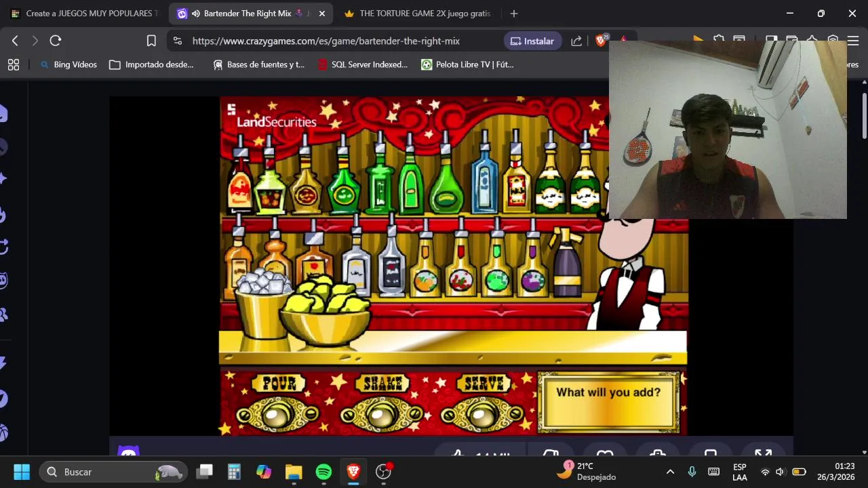
Task: Open the volume control in system tray
Action: (781, 472)
